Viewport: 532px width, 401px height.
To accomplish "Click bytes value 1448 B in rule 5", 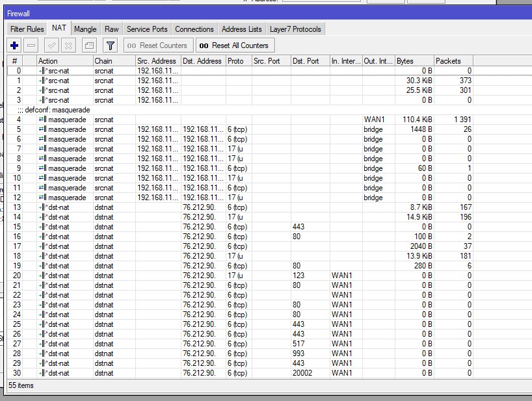I will pos(421,129).
